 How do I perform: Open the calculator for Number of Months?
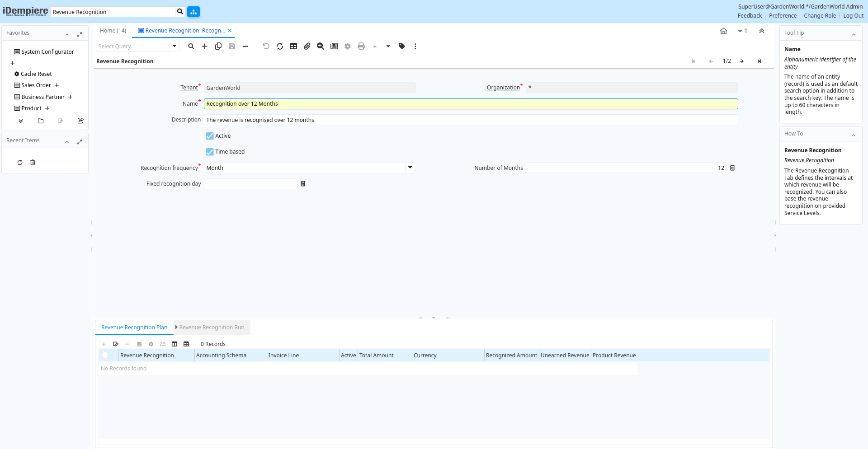pos(732,168)
